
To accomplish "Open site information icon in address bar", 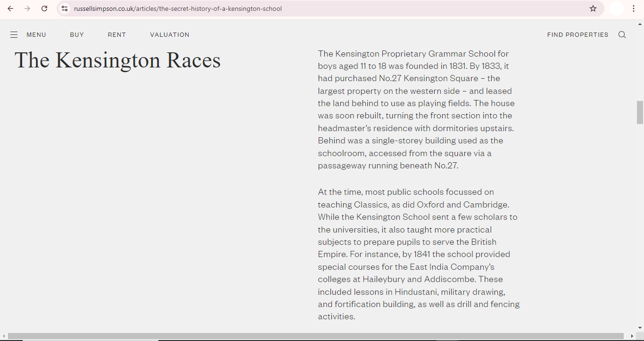I will click(65, 8).
